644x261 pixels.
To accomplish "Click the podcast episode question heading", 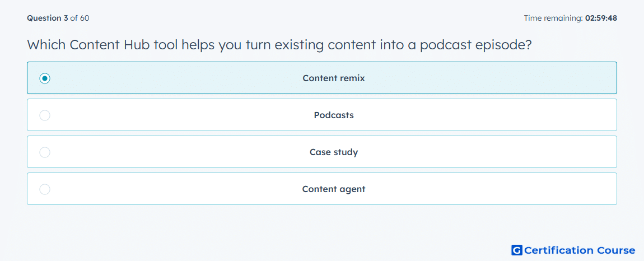I will click(279, 44).
